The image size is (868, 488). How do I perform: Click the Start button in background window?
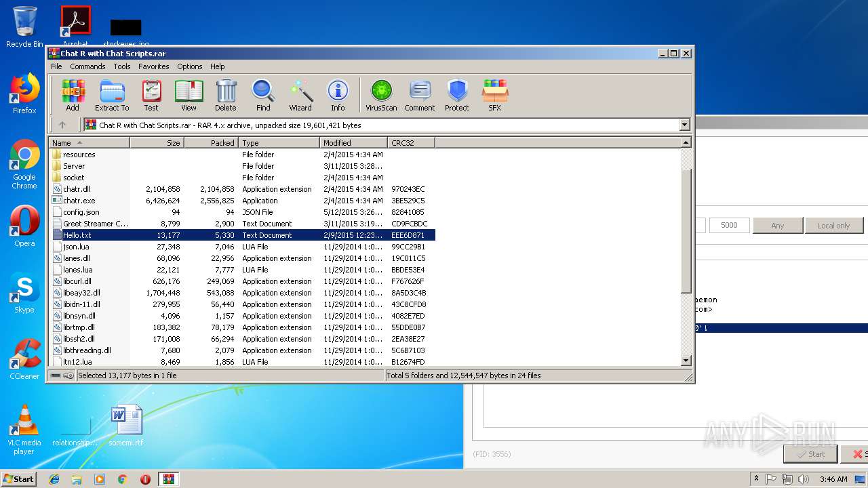pyautogui.click(x=810, y=454)
